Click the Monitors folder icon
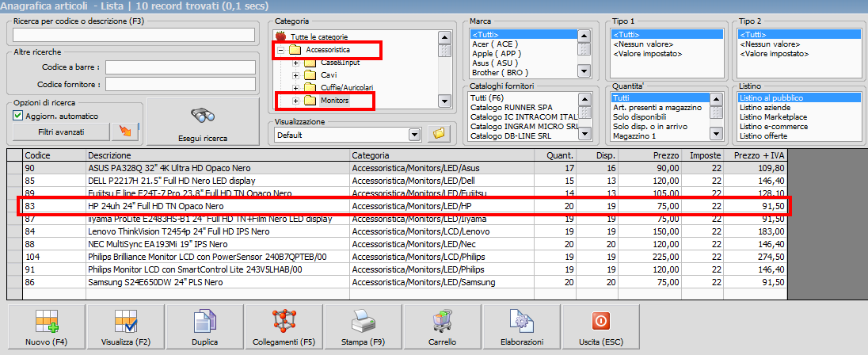 click(310, 101)
